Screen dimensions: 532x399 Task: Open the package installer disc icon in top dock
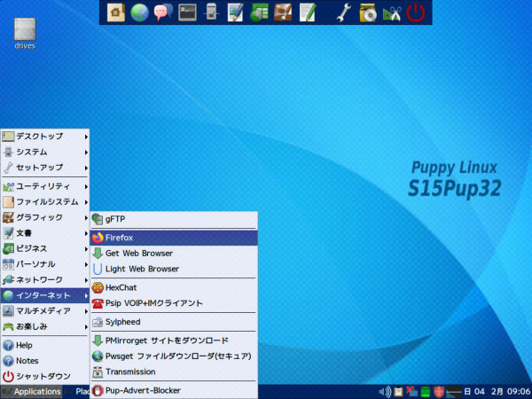click(x=368, y=12)
